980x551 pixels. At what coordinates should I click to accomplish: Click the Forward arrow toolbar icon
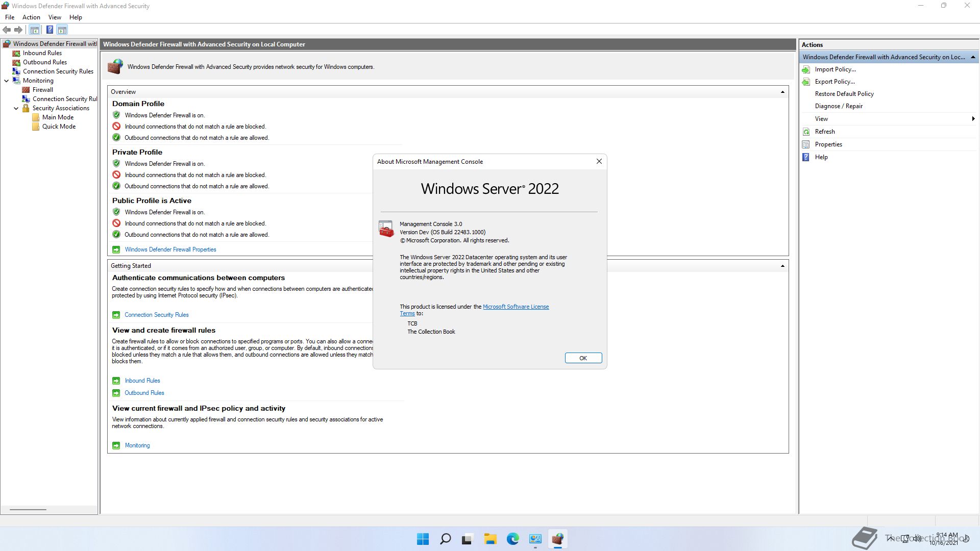(x=18, y=30)
